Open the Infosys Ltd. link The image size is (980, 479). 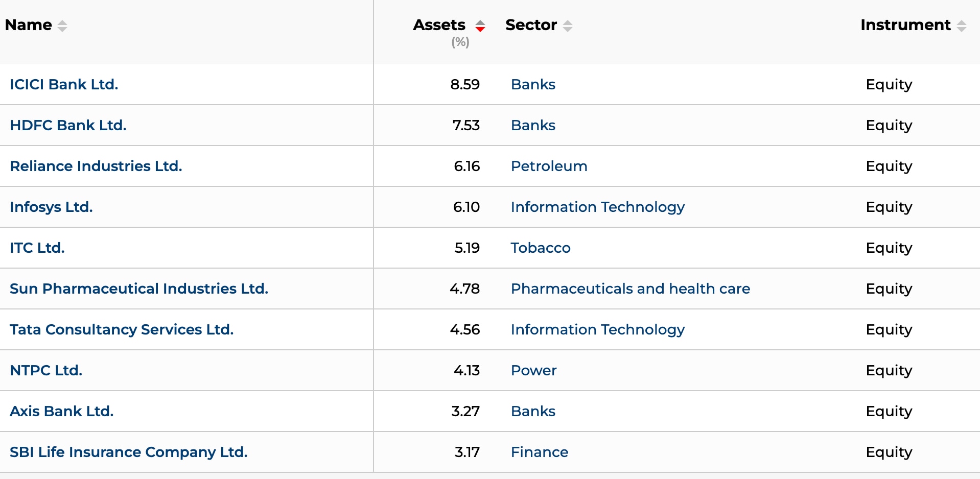[51, 207]
